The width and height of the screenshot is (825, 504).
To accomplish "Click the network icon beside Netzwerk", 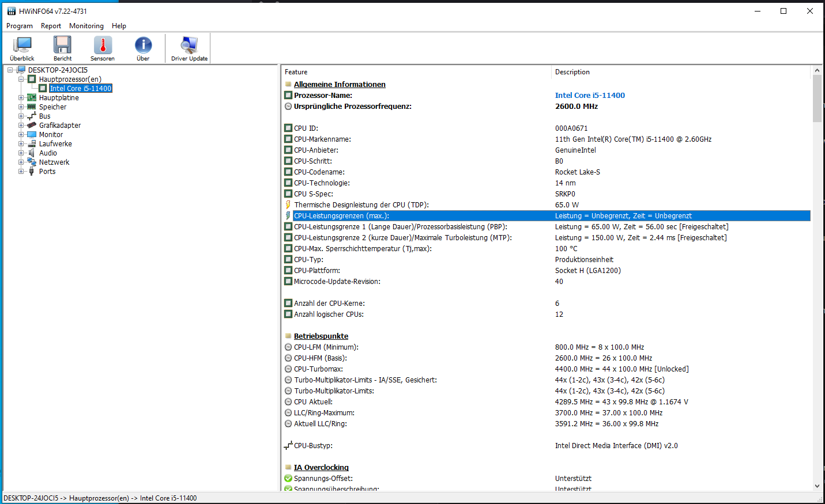I will click(32, 162).
